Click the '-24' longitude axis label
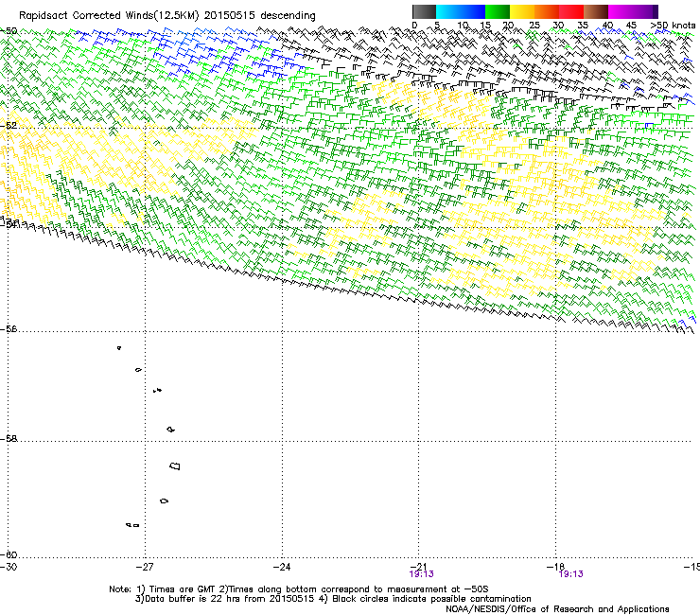Viewport: 700px width, 615px height. click(282, 567)
